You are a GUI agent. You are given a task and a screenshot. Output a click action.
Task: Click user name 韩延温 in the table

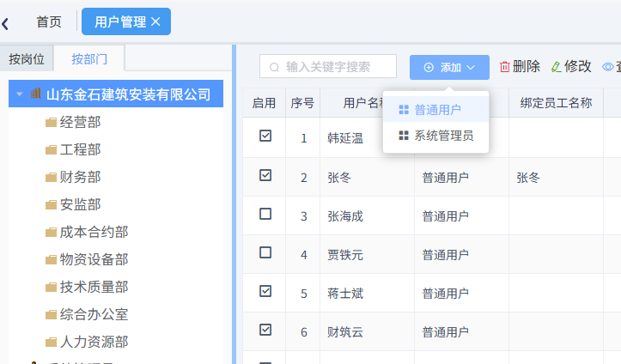click(x=345, y=138)
